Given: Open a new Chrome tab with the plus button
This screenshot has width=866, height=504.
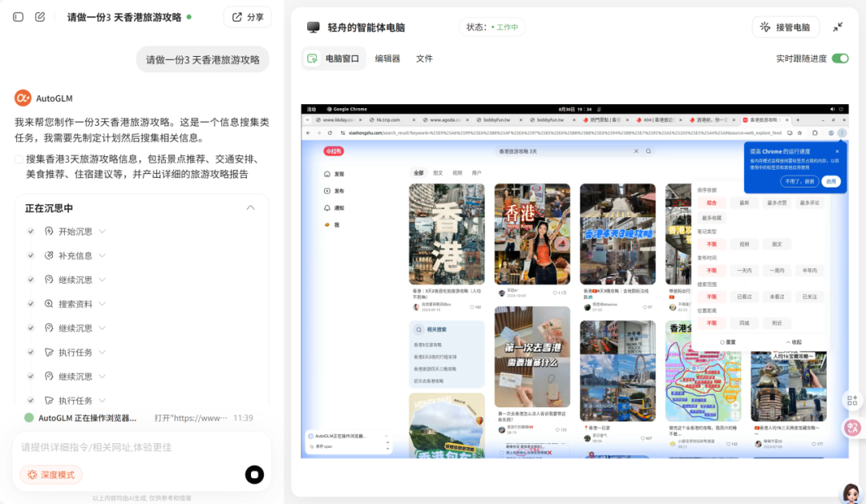Looking at the screenshot, I should coord(798,119).
